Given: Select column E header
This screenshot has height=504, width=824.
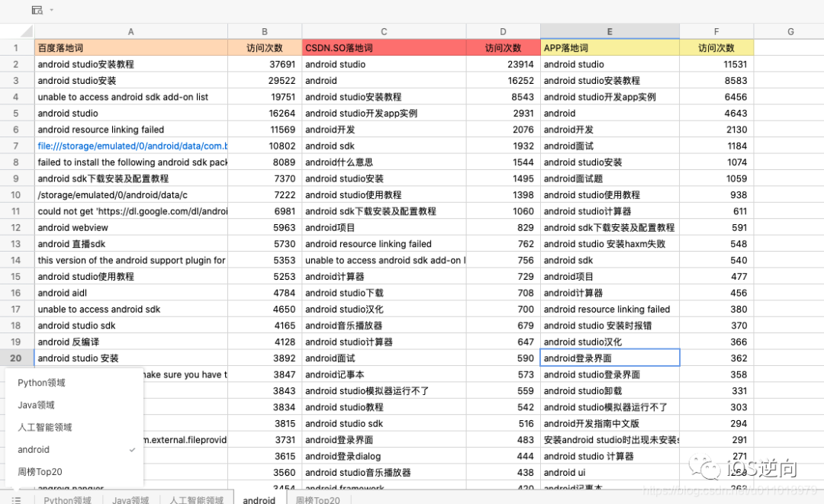Looking at the screenshot, I should coord(609,31).
